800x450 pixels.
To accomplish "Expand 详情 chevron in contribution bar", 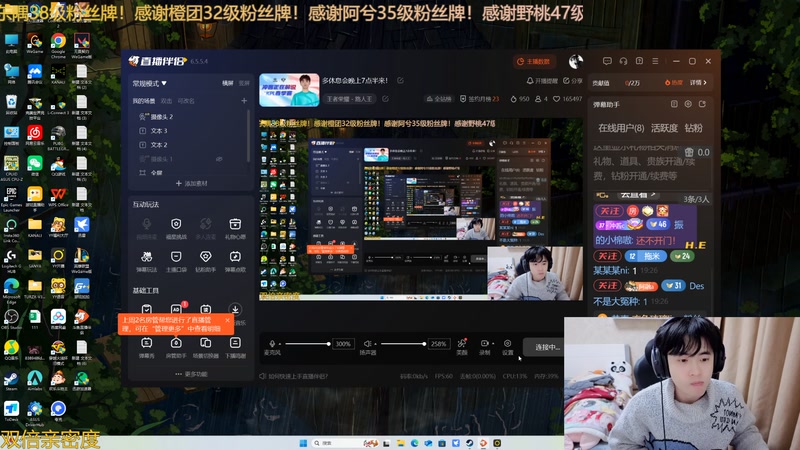I will coord(698,83).
